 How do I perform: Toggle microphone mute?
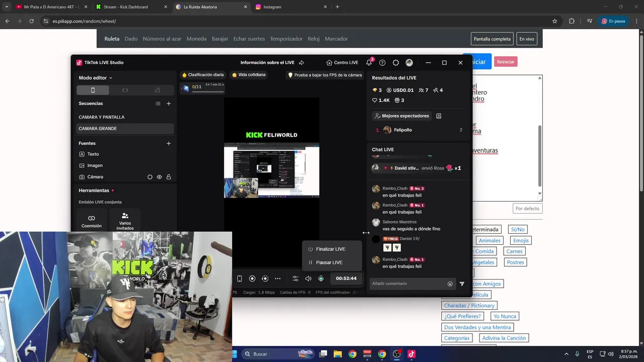(x=321, y=279)
